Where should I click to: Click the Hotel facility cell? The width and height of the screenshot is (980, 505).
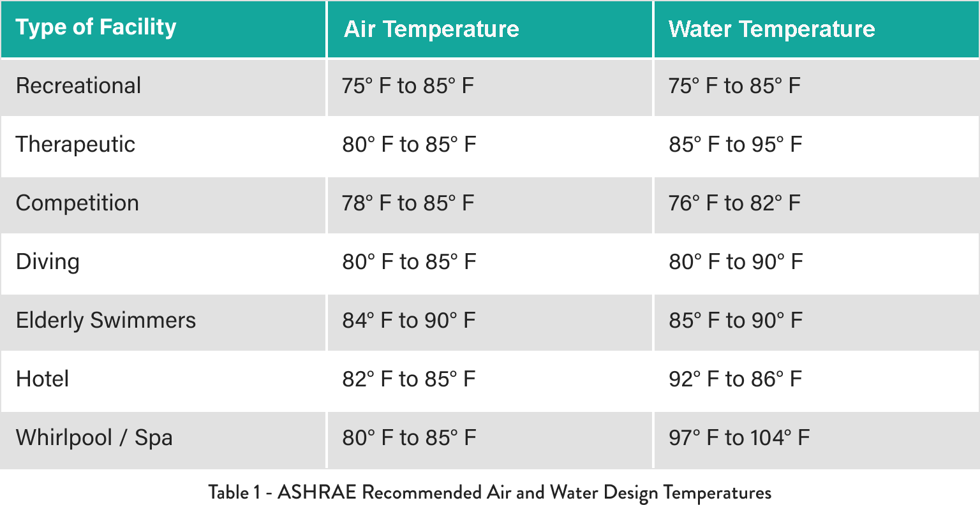click(42, 379)
